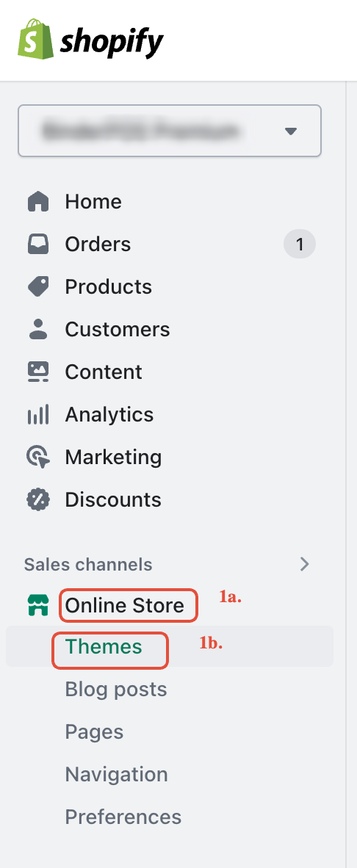
Task: Click the Customers person icon
Action: pyautogui.click(x=38, y=330)
